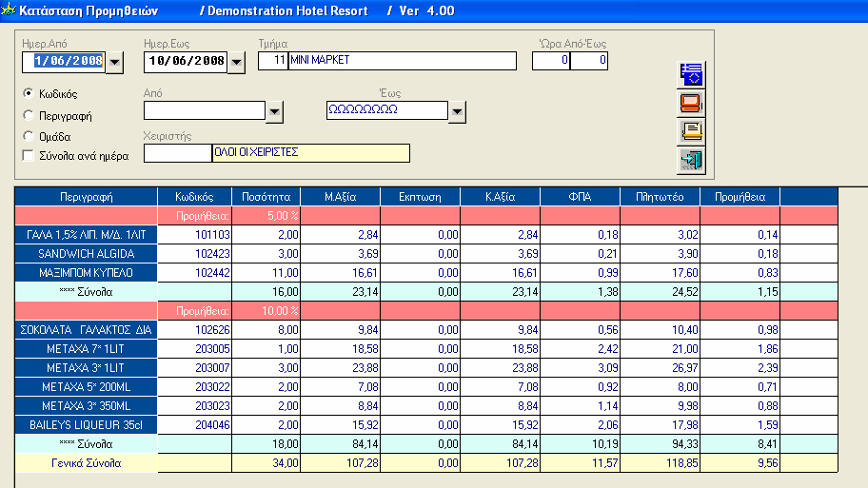The image size is (868, 488).
Task: Select the Ομάδα radio button
Action: [29, 135]
